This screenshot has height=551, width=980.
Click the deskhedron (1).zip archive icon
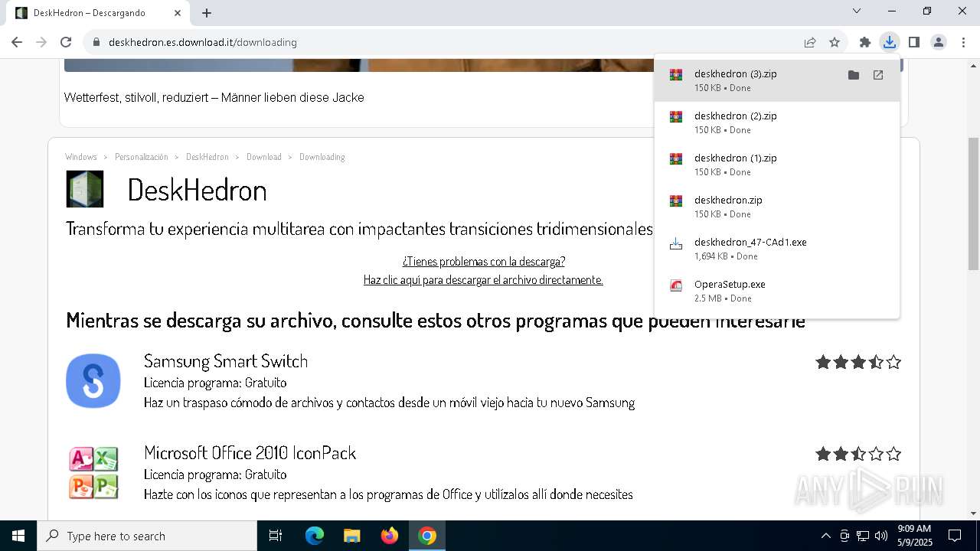point(676,159)
